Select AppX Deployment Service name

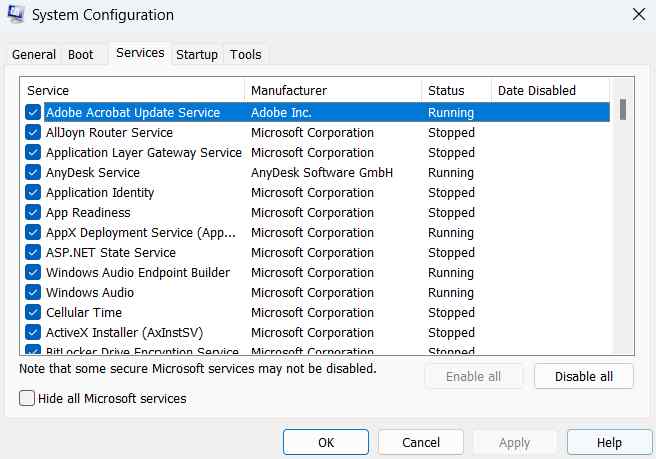[141, 233]
